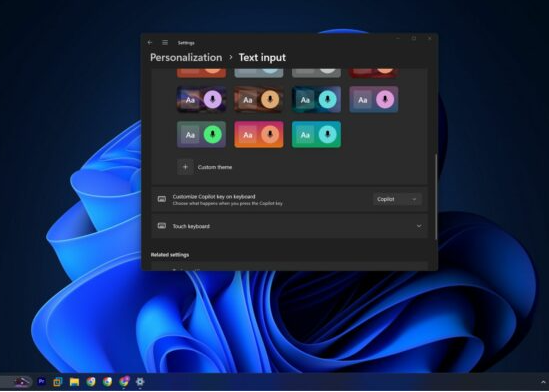Open Chrome icon with purple profile badge
Viewport: 549px width, 392px height.
tap(124, 382)
